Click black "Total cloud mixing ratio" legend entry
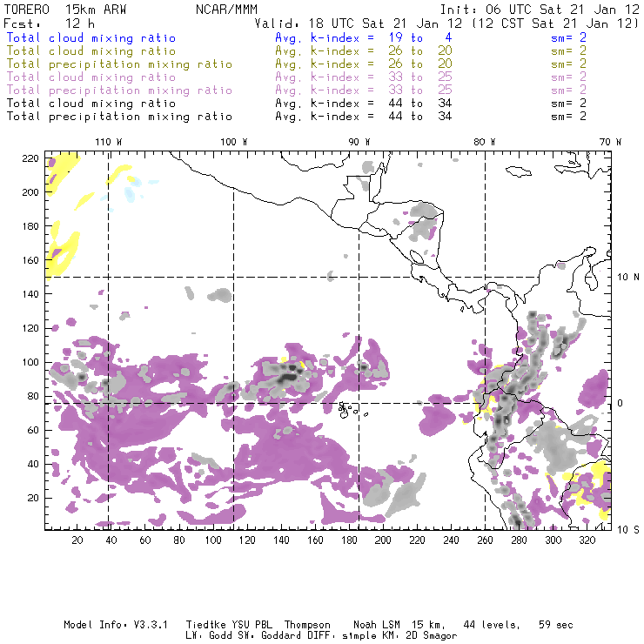The width and height of the screenshot is (644, 644). [x=91, y=103]
